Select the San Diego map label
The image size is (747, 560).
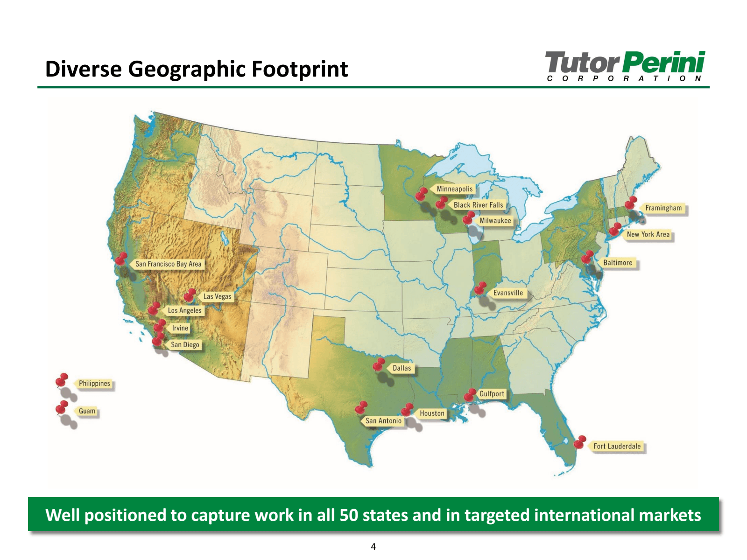[x=184, y=345]
